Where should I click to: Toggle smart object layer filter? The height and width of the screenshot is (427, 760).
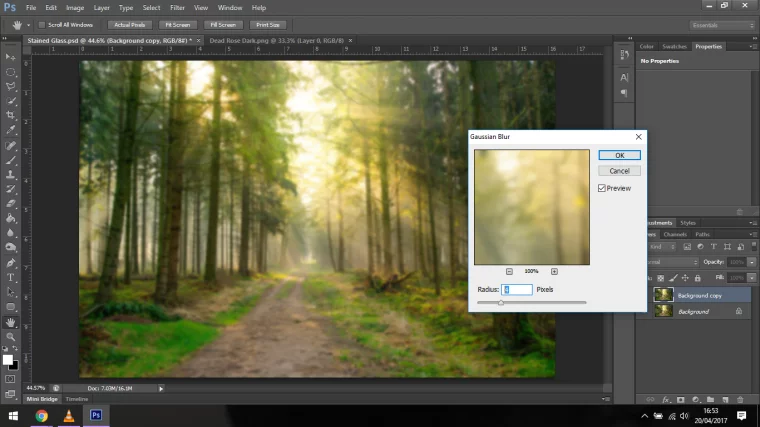coord(741,247)
